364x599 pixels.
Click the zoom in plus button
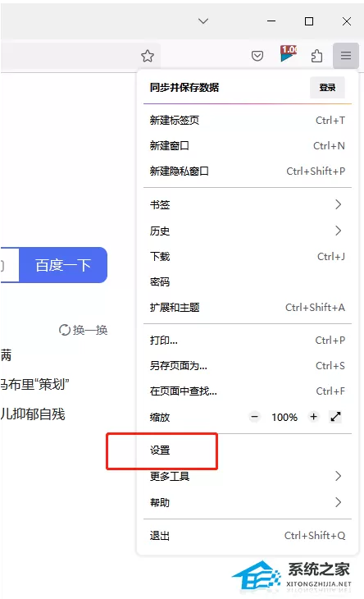pyautogui.click(x=314, y=417)
